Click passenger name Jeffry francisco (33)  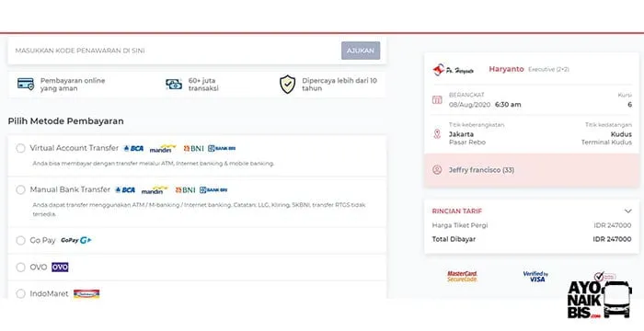coord(481,170)
